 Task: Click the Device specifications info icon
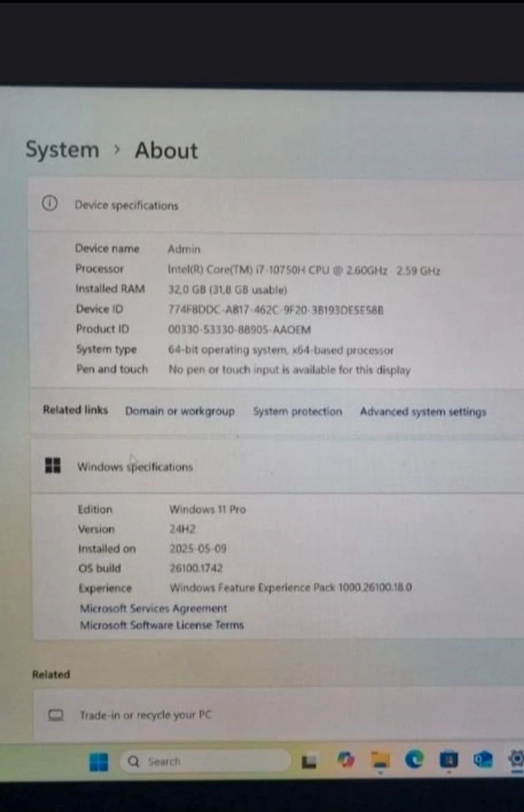pos(49,203)
